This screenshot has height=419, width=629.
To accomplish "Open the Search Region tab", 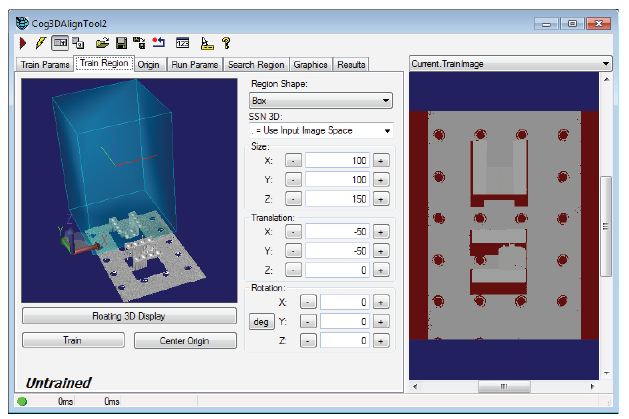I will pos(256,65).
